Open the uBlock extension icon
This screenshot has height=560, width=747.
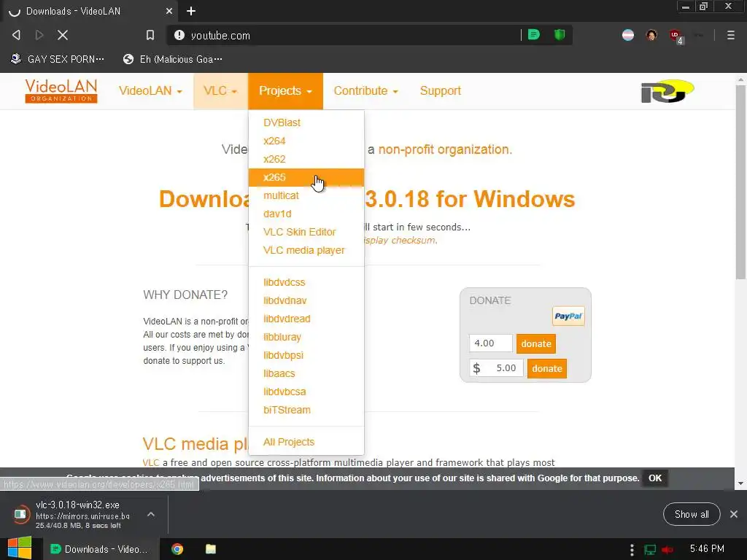click(676, 36)
